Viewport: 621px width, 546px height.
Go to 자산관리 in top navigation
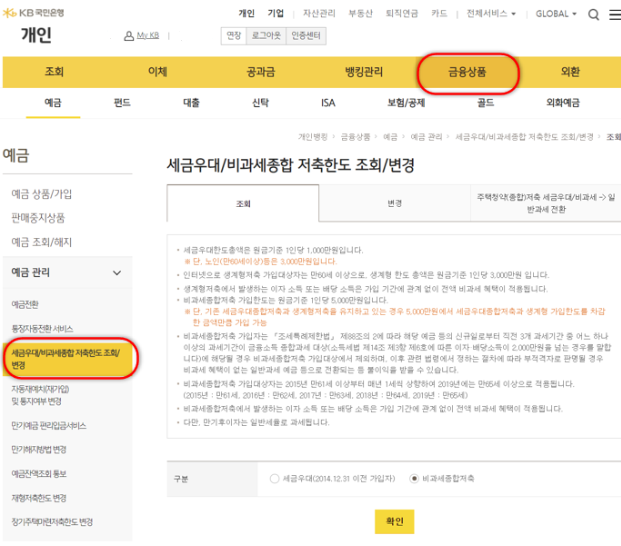pos(319,13)
